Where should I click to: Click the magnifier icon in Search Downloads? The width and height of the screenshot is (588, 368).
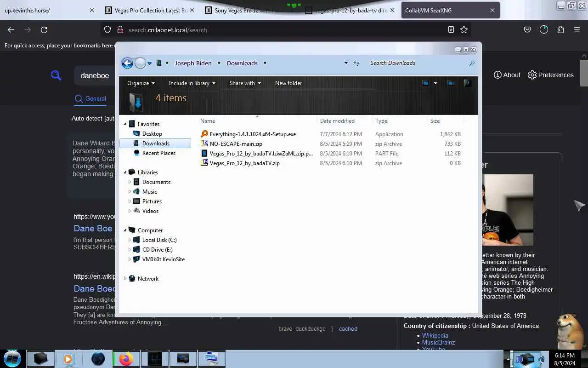point(472,63)
